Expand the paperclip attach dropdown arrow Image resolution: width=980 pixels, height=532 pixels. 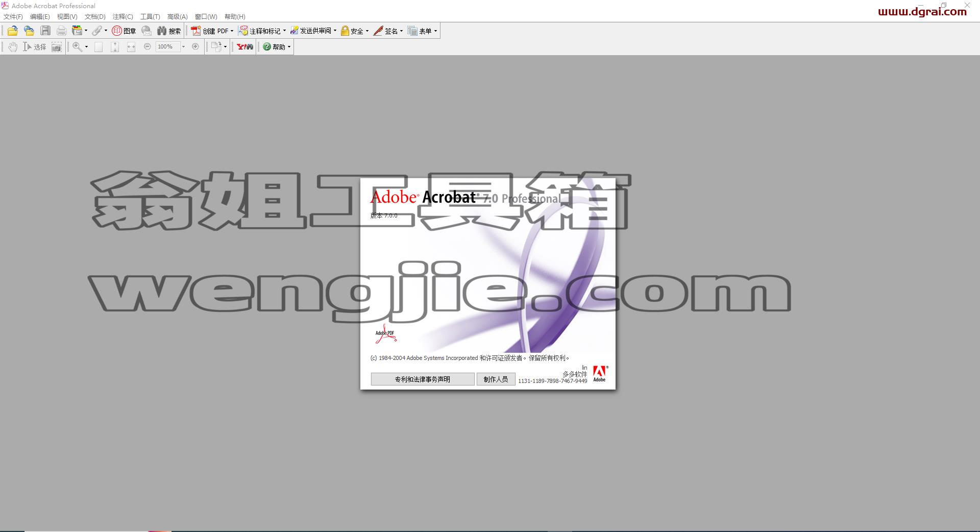tap(106, 31)
